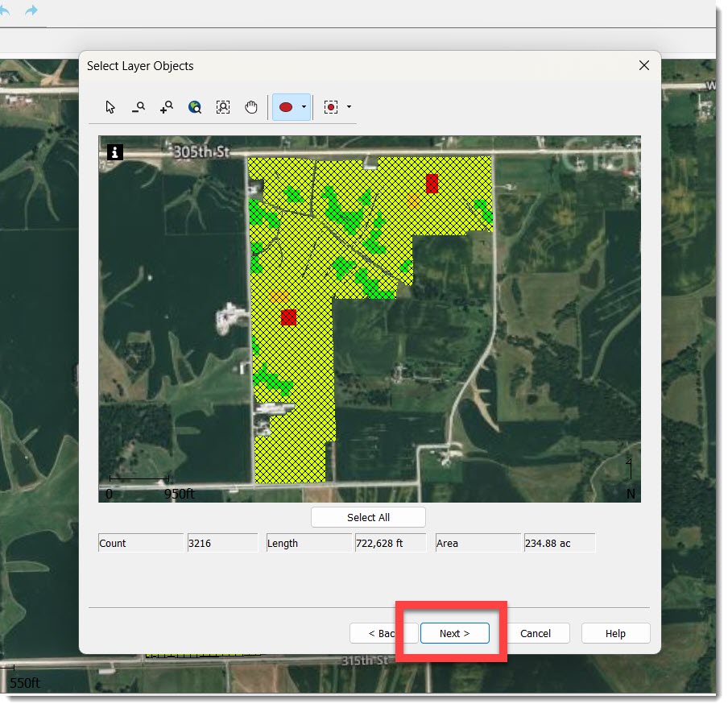The width and height of the screenshot is (728, 708).
Task: Click the upper red square on the map
Action: click(432, 184)
